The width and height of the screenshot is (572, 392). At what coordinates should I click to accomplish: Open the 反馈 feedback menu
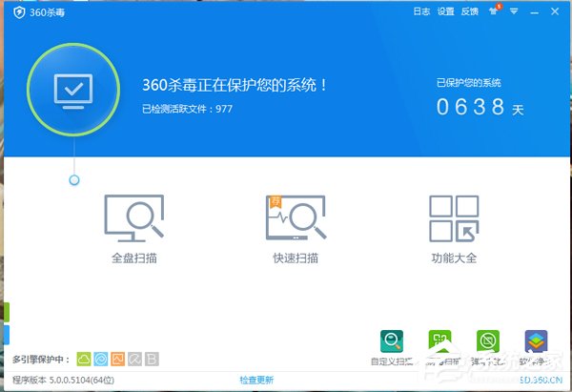[470, 11]
